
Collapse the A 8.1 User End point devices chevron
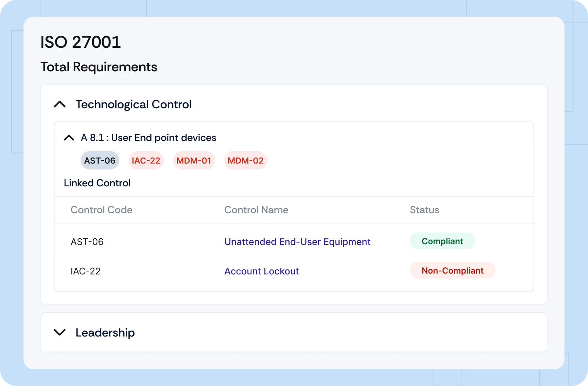[69, 138]
